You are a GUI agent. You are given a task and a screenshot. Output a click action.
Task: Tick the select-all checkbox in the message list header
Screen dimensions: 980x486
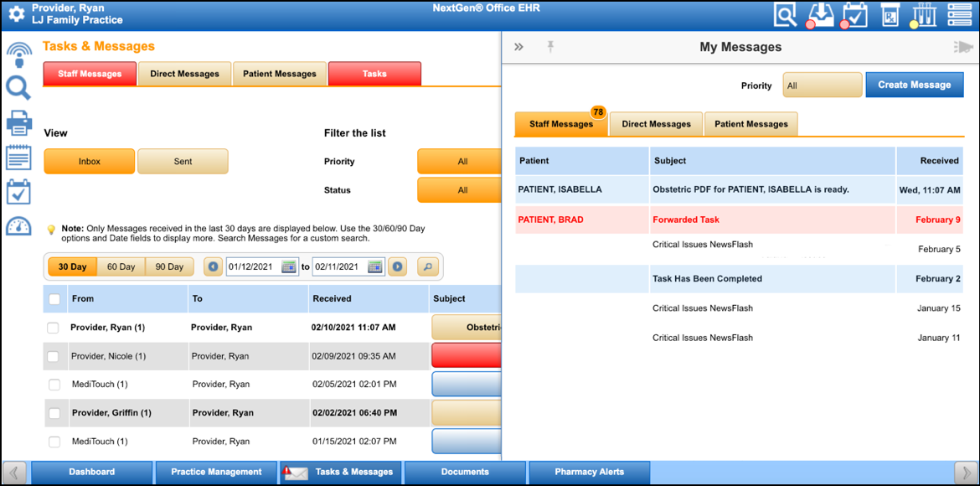54,299
